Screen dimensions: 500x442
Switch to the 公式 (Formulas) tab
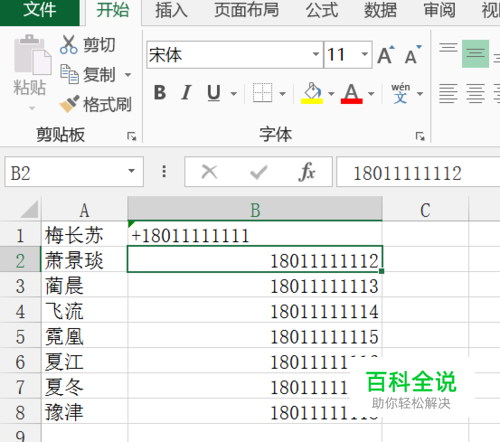(x=322, y=11)
